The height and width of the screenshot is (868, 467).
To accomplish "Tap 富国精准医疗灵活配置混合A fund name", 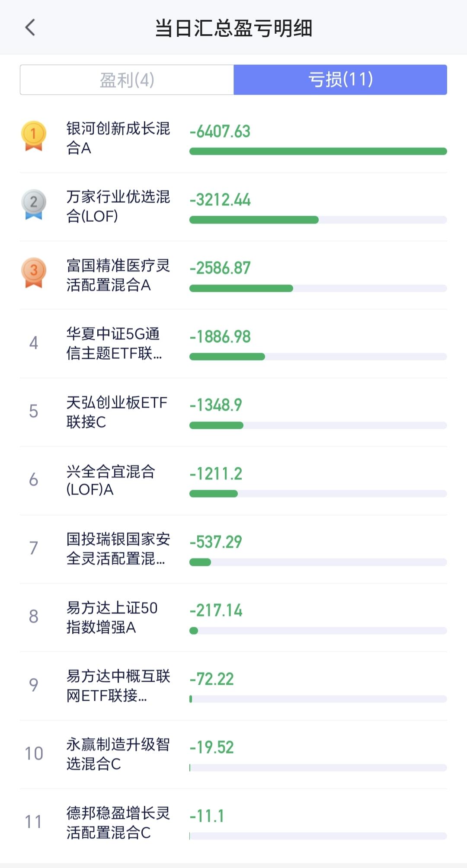I will tap(118, 275).
